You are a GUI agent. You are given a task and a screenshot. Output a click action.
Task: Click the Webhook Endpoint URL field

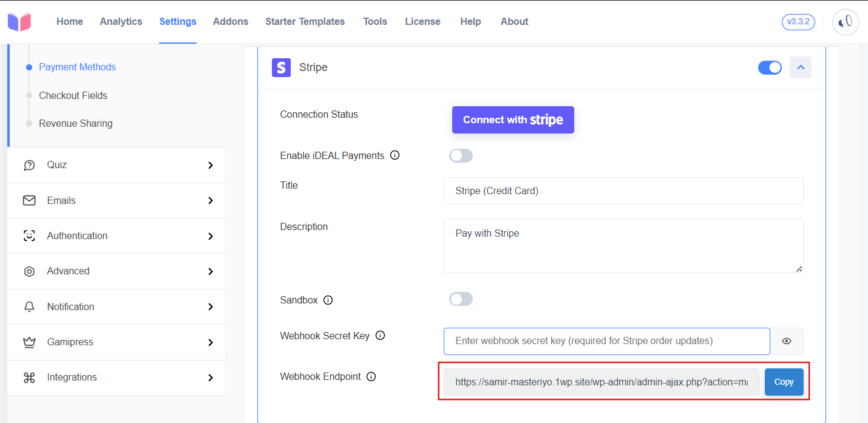602,382
